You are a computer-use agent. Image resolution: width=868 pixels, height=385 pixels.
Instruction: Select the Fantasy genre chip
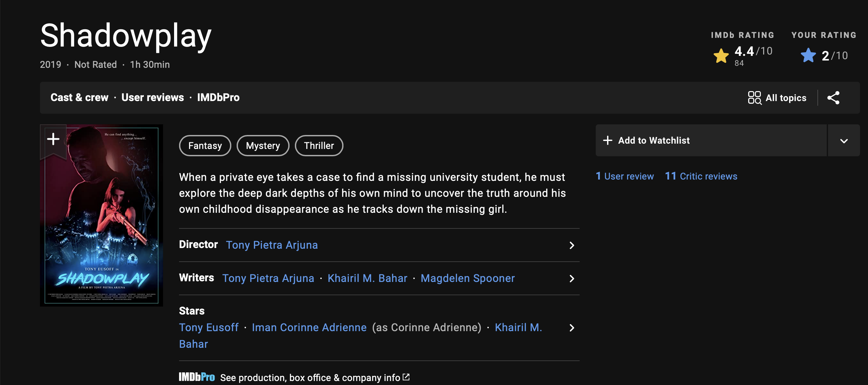(205, 146)
